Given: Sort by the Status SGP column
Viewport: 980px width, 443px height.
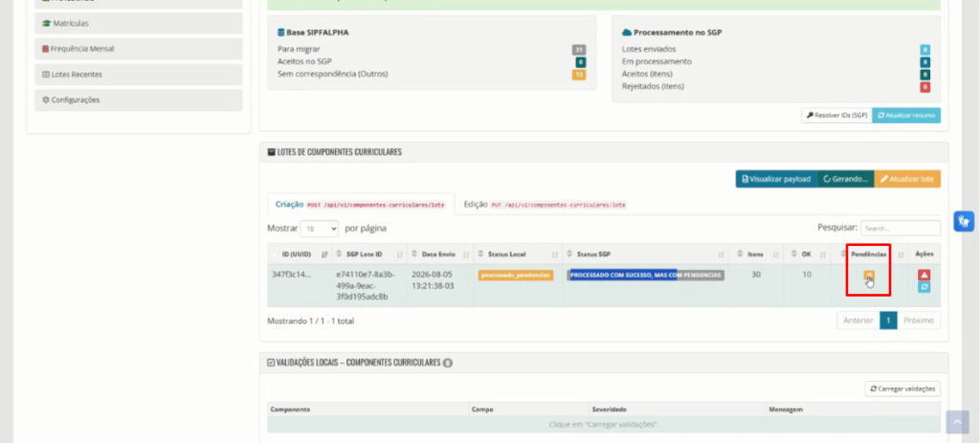Looking at the screenshot, I should [x=646, y=255].
